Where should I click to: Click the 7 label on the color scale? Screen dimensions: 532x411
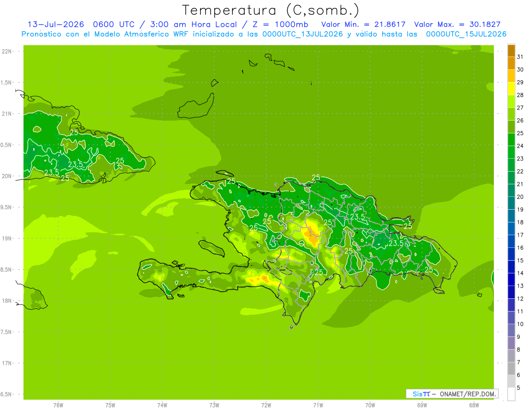(518, 363)
